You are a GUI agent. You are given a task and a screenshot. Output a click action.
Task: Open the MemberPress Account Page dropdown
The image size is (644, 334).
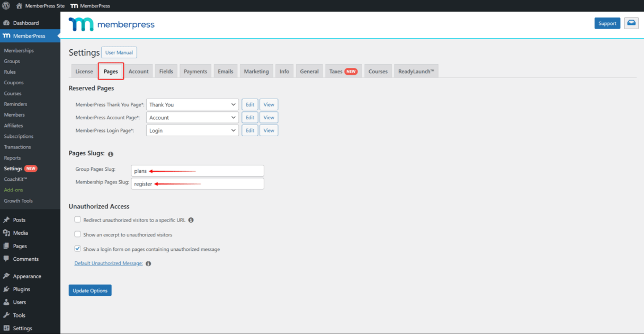(192, 118)
